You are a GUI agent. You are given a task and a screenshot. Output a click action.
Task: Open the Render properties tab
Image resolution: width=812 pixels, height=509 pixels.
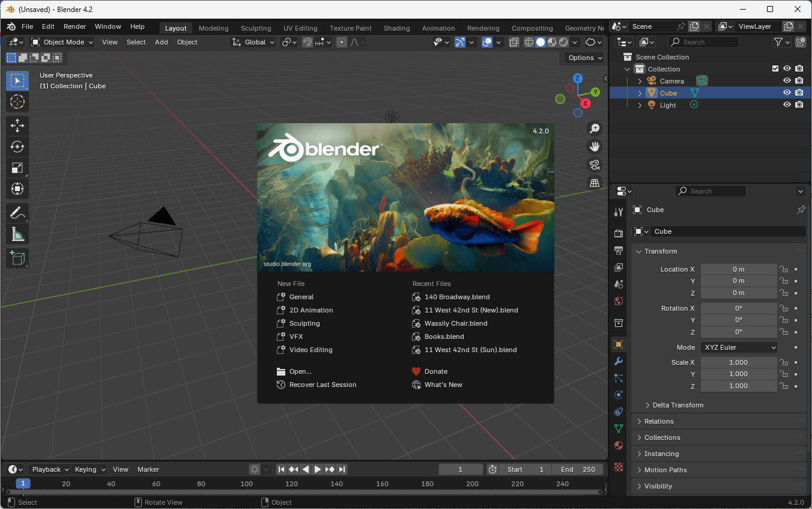(x=619, y=233)
